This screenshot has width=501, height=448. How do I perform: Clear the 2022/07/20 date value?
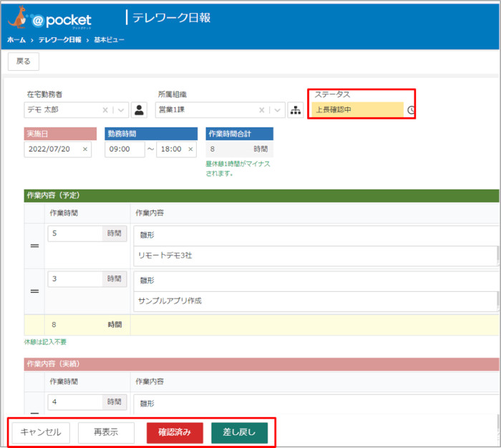85,150
